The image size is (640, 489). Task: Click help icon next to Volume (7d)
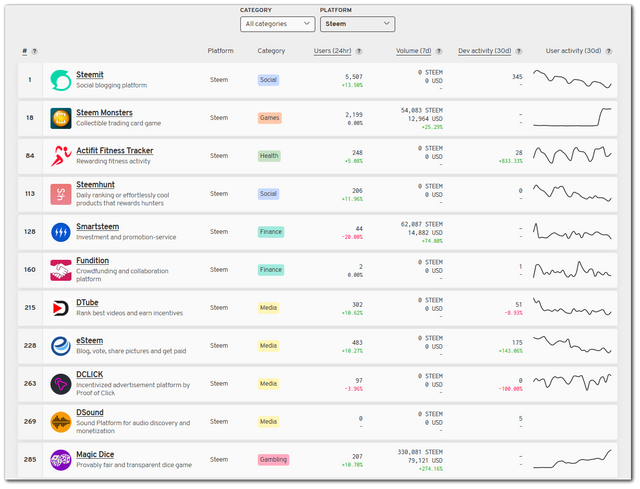point(439,51)
